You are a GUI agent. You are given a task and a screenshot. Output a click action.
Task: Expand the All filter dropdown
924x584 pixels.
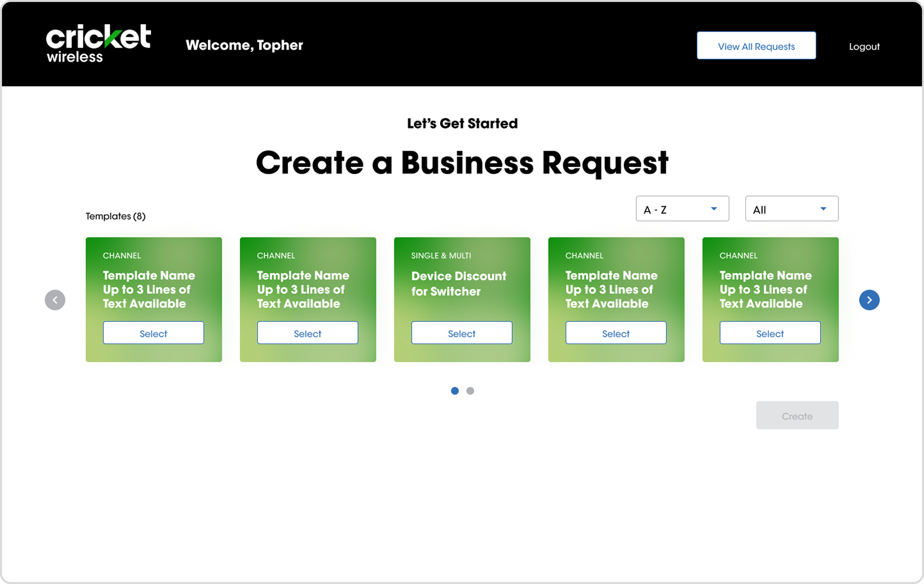click(791, 209)
